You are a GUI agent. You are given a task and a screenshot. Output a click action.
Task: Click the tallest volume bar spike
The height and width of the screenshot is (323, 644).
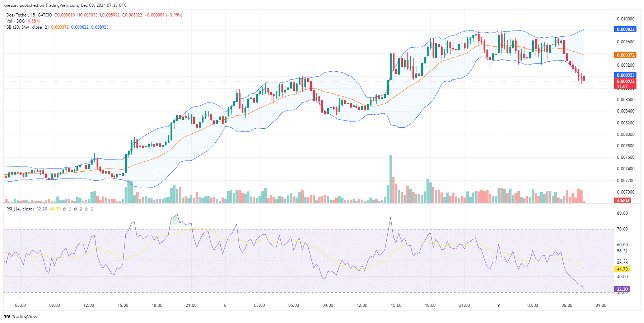(x=391, y=179)
